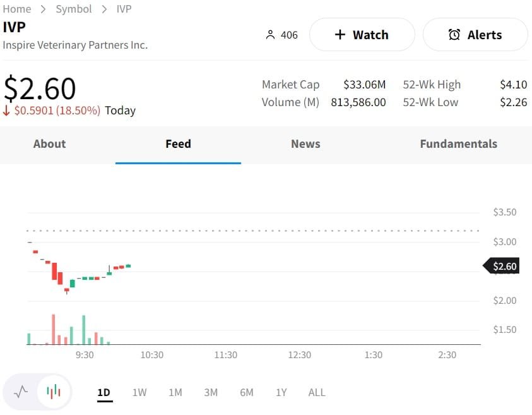Select the 1Y time range

coord(281,392)
